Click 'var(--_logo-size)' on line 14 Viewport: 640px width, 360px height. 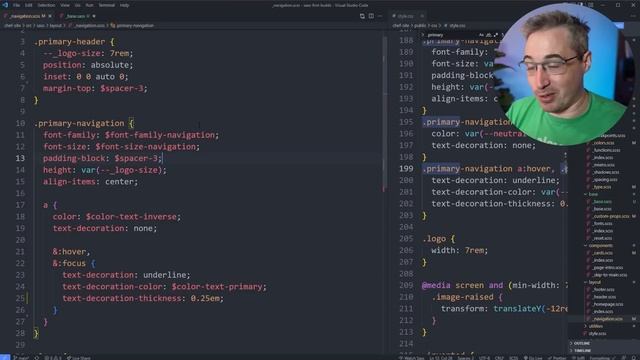pyautogui.click(x=122, y=170)
